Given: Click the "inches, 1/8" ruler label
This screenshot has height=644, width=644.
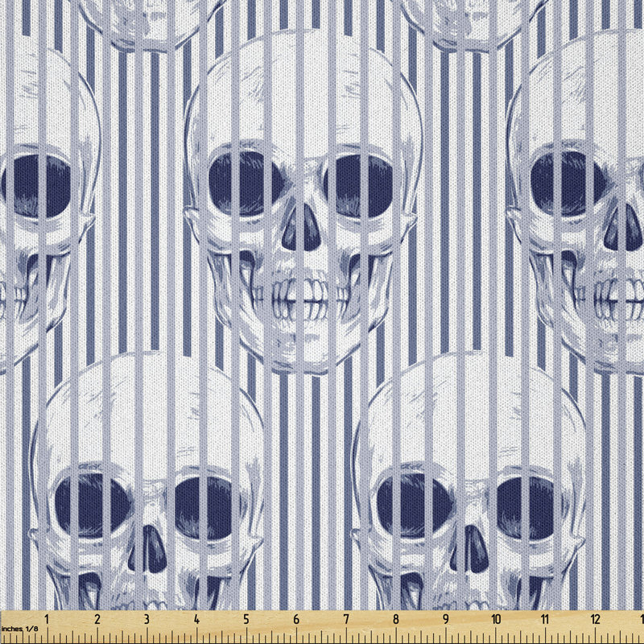Looking at the screenshot, I should [x=19, y=629].
